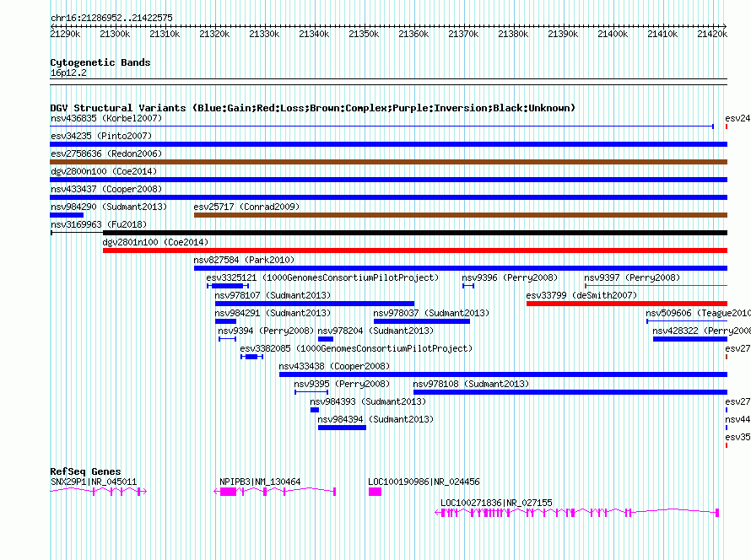The height and width of the screenshot is (560, 751).
Task: Open the LOC100190986|NR_024456 gene label
Action: click(424, 482)
